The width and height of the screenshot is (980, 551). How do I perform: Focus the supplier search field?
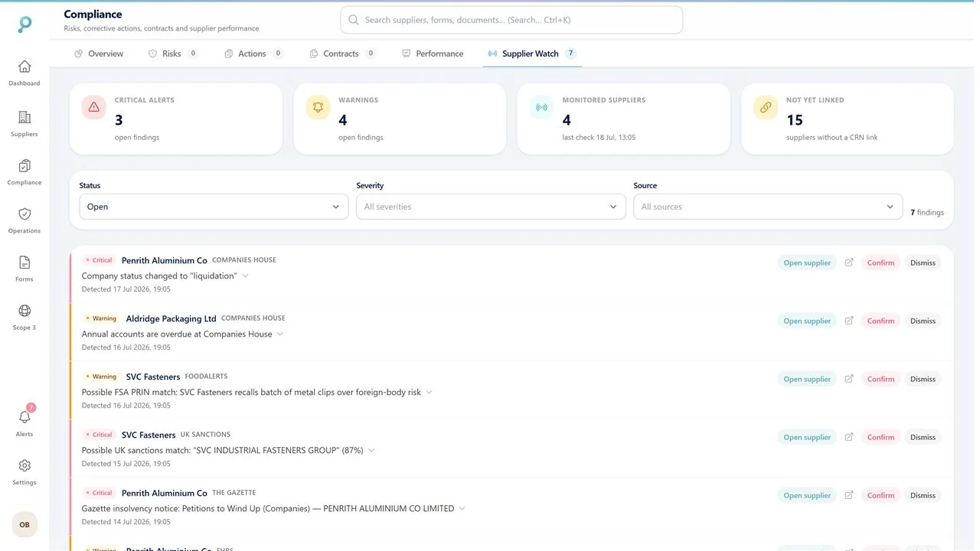click(x=511, y=20)
